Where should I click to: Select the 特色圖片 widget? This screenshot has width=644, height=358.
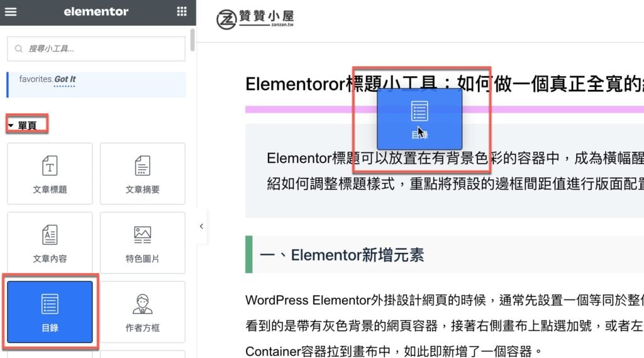coord(143,242)
